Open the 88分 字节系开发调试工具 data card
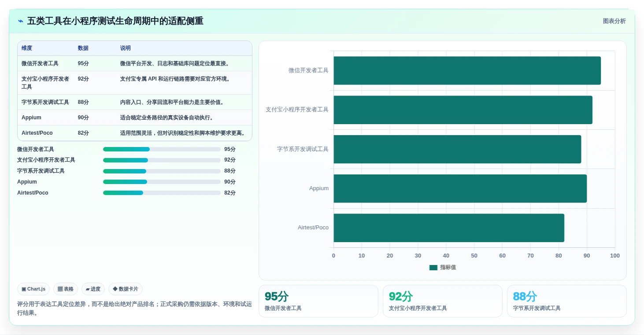Viewport: 644px width, 335px height. tap(567, 301)
